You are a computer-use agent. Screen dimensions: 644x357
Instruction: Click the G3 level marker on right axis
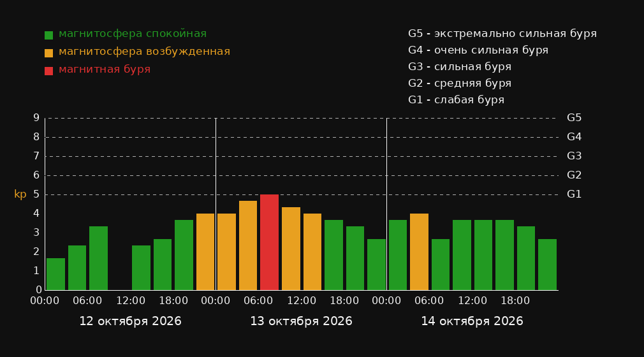pos(574,156)
